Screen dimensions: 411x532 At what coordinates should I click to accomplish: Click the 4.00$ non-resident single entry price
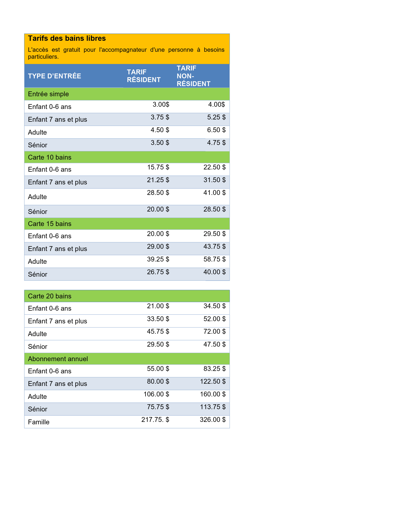(216, 104)
